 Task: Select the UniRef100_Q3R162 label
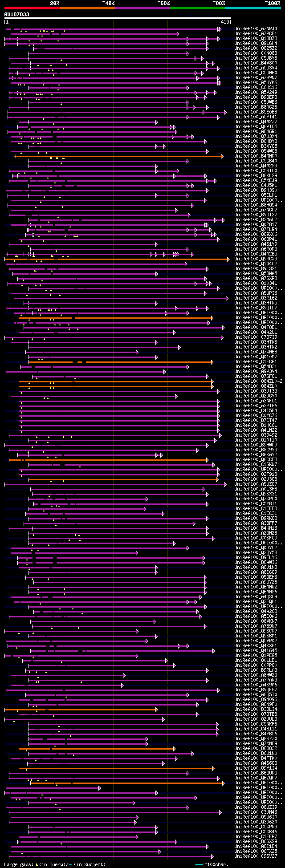point(256,298)
